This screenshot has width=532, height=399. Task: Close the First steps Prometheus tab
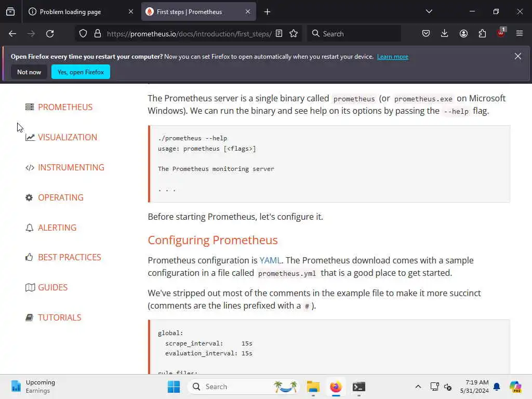point(248,12)
